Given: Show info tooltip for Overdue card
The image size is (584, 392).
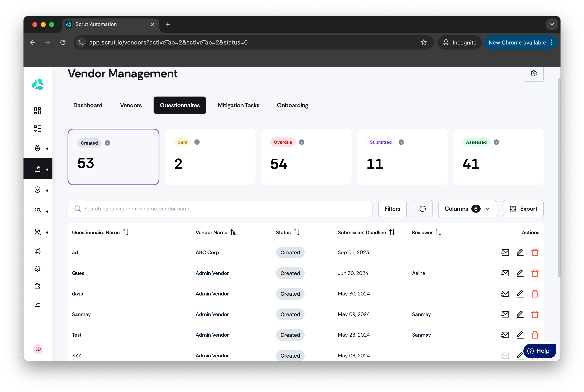Looking at the screenshot, I should coord(302,142).
